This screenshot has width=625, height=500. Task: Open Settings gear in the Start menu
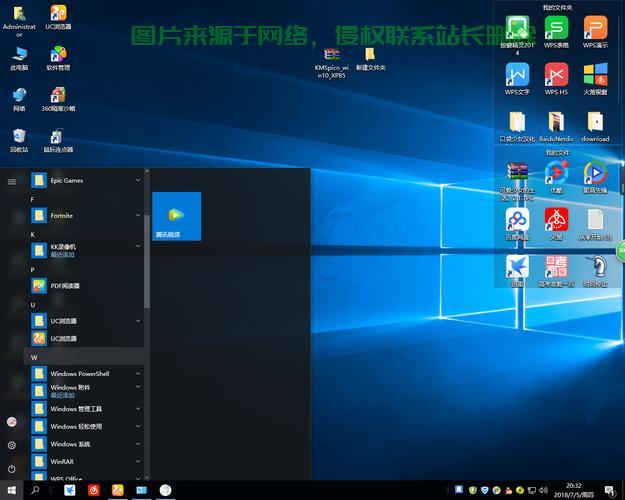point(12,445)
